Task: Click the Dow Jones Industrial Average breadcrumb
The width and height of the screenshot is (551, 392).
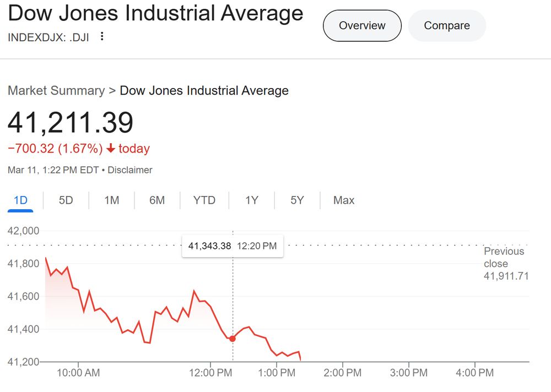Action: (x=204, y=90)
